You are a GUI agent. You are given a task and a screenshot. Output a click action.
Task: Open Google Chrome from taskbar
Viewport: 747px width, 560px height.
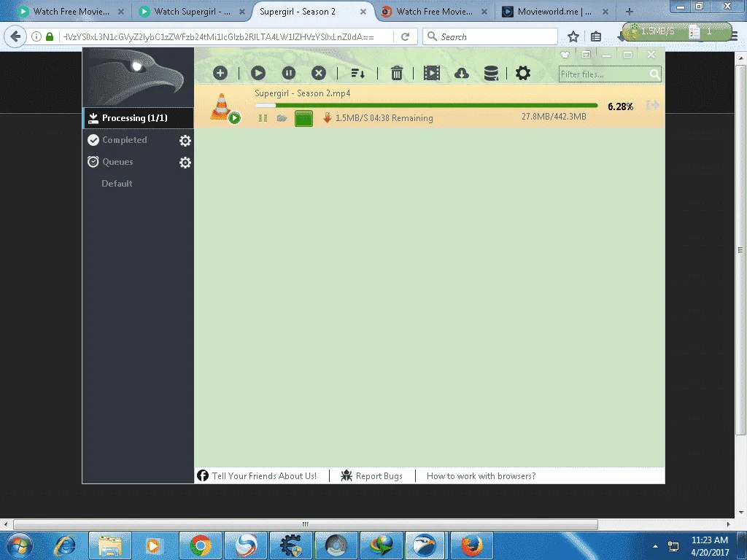coord(200,545)
